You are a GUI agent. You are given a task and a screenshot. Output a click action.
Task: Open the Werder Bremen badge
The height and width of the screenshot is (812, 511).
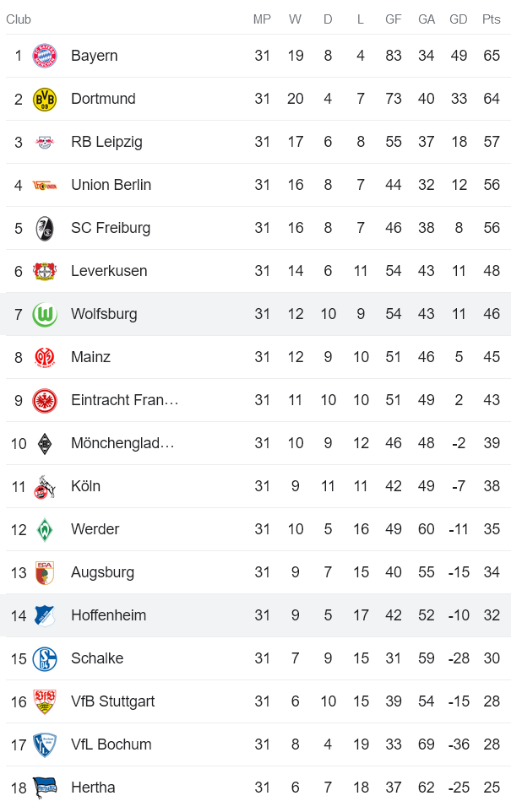[x=46, y=529]
